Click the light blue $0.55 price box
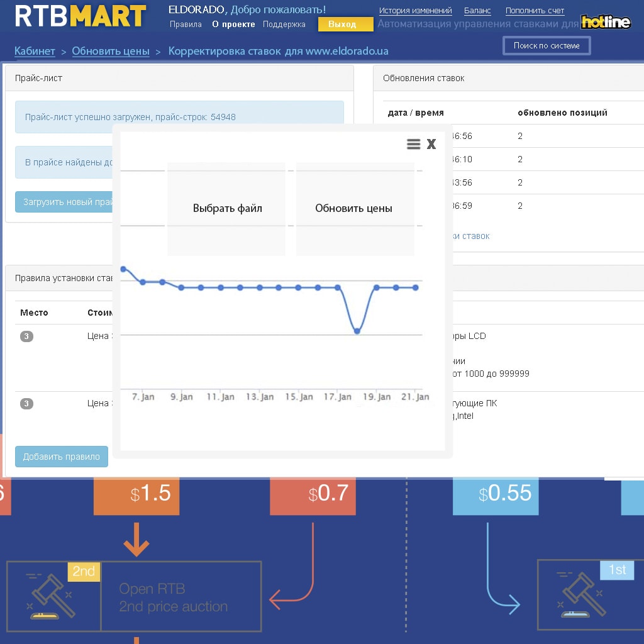 coord(496,496)
